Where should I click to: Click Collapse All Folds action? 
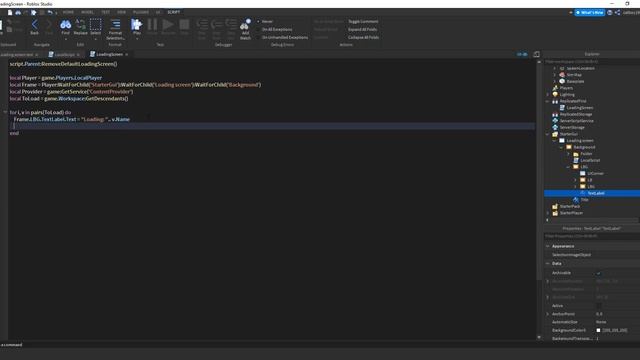363,37
